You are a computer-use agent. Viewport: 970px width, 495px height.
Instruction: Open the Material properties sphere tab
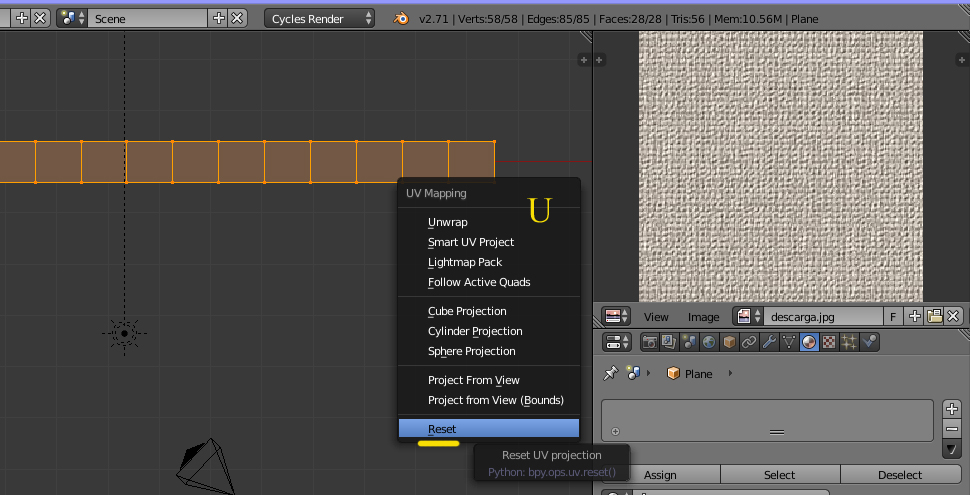(809, 342)
